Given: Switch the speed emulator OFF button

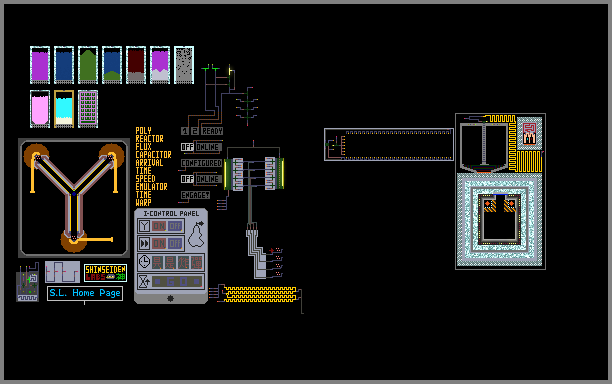Looking at the screenshot, I should pos(175,244).
